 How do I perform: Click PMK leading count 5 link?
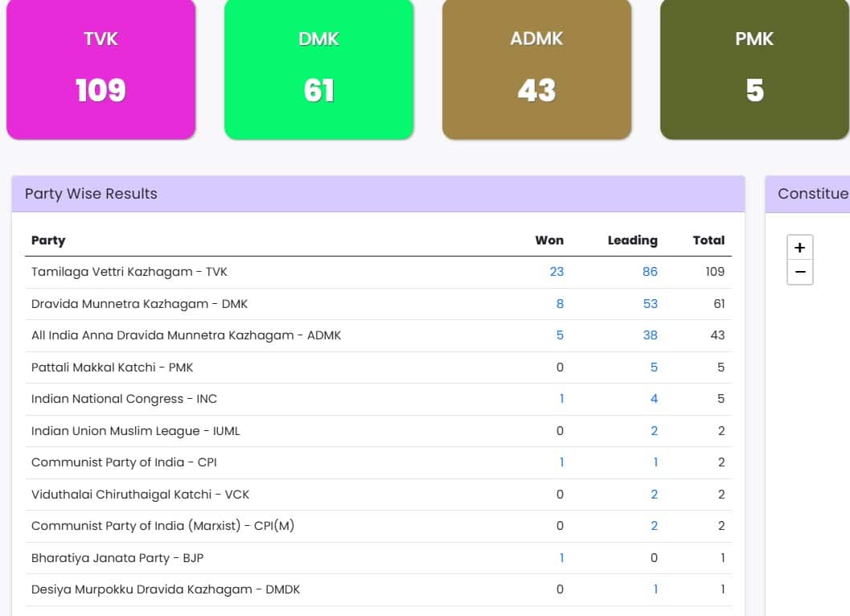[x=654, y=367]
